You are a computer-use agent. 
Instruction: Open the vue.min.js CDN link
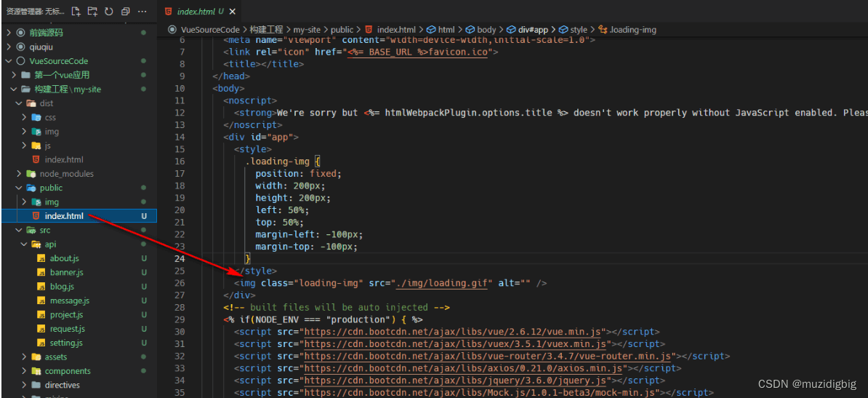[x=453, y=332]
